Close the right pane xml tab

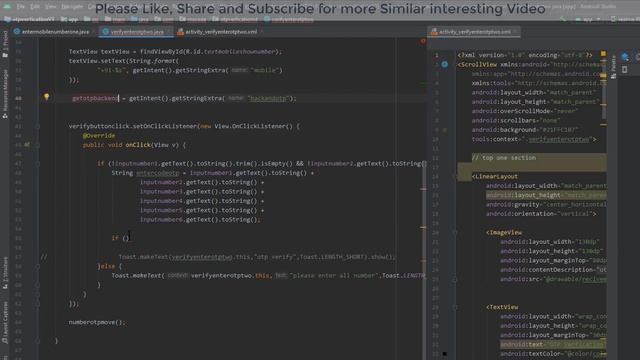pos(516,31)
